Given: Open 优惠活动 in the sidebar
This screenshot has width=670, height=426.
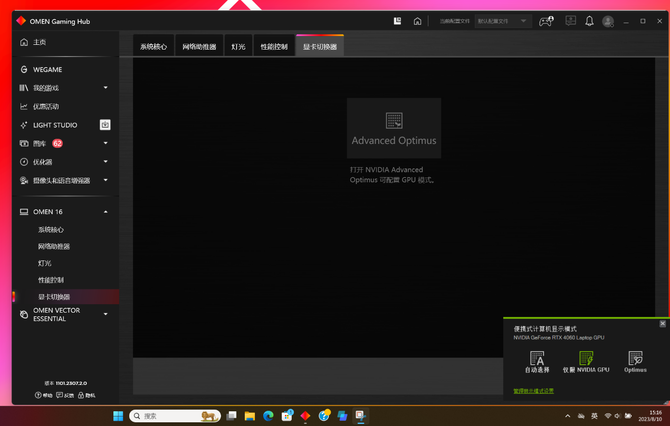Looking at the screenshot, I should (46, 106).
